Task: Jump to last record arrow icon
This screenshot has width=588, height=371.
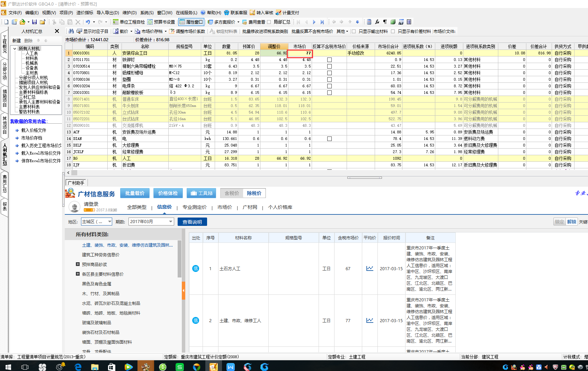Action: coord(322,22)
